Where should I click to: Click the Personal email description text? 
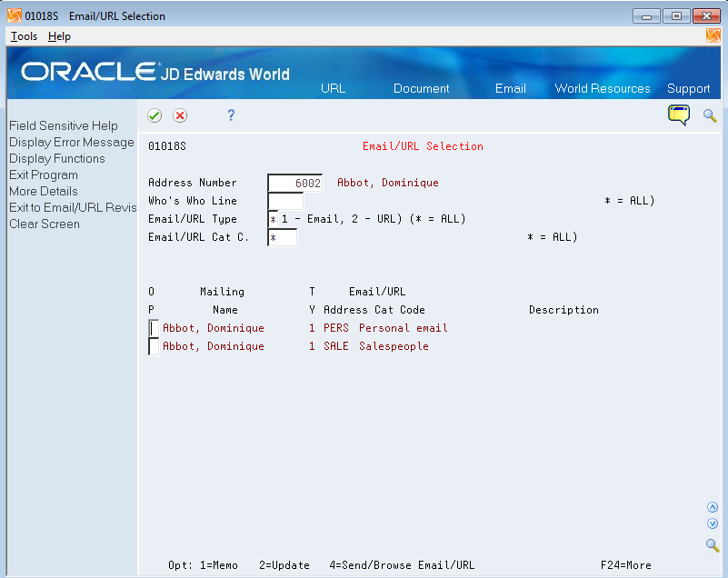[x=403, y=328]
